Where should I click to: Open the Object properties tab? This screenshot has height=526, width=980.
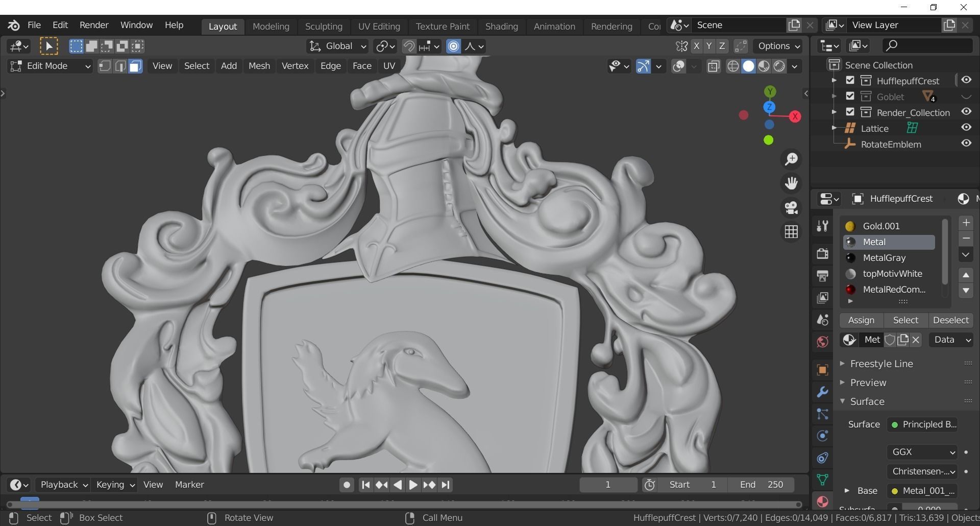tap(822, 370)
